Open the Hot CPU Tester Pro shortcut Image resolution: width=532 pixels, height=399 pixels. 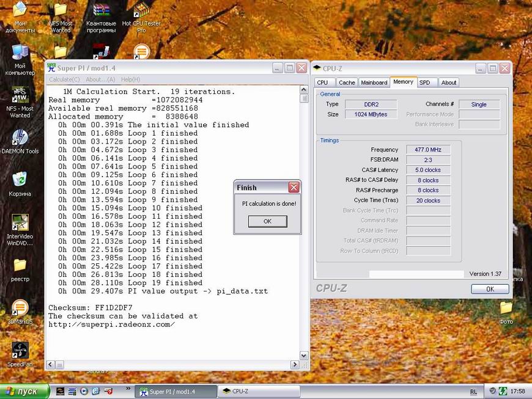141,11
